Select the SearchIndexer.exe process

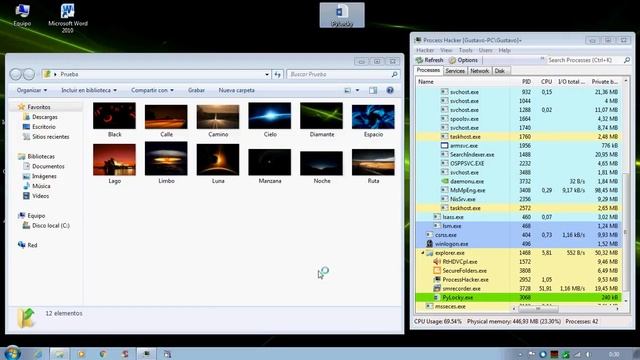point(518,154)
